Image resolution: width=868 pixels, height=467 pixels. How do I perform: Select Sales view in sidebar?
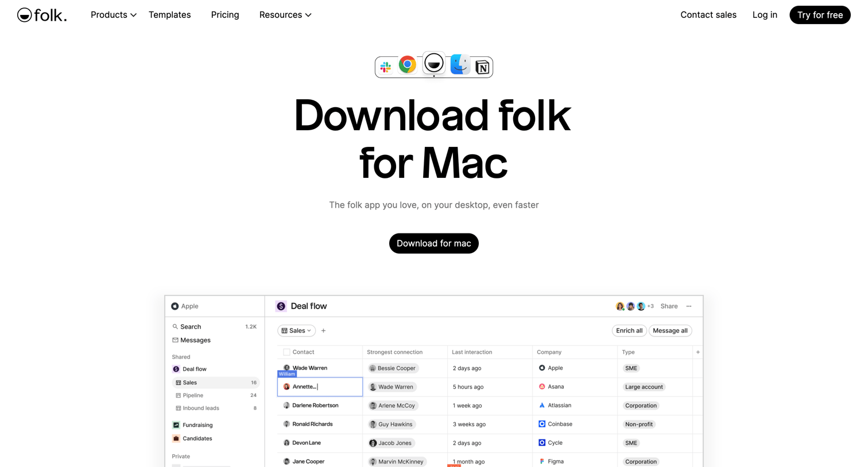[x=215, y=383]
